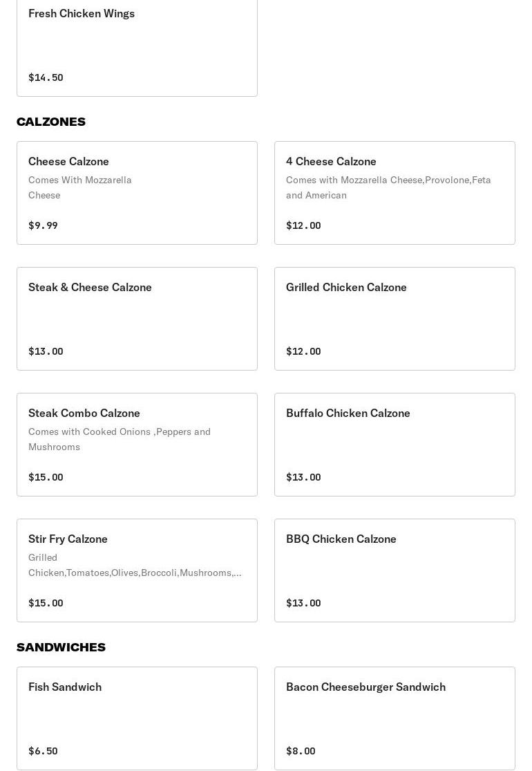This screenshot has height=771, width=532.
Task: Open the Buffalo Chicken Calzone item
Action: pyautogui.click(x=395, y=444)
